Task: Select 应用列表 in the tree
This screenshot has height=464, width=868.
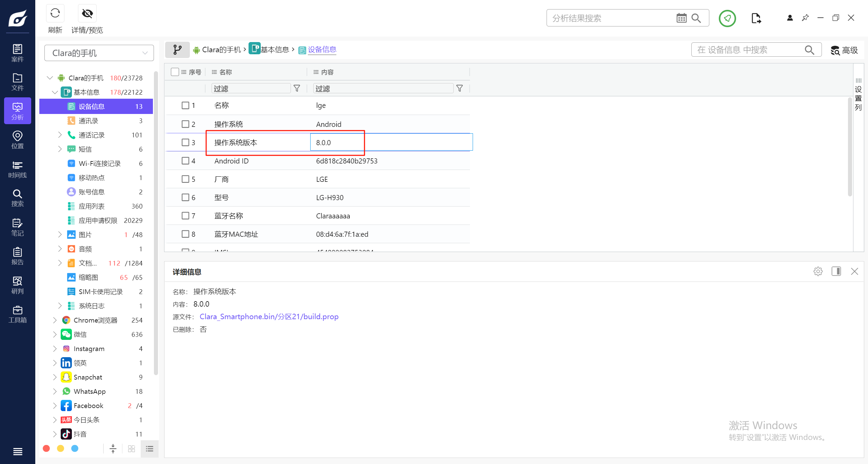Action: pos(92,206)
